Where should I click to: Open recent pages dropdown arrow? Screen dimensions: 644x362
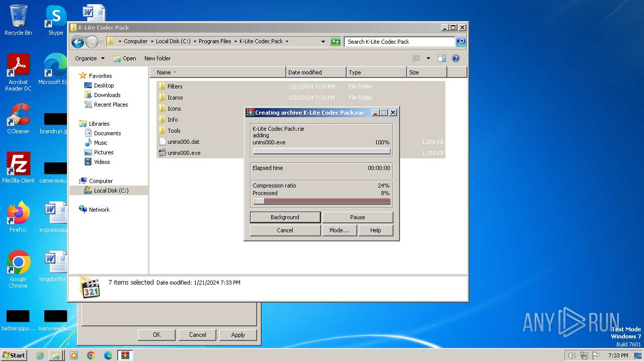pos(101,42)
